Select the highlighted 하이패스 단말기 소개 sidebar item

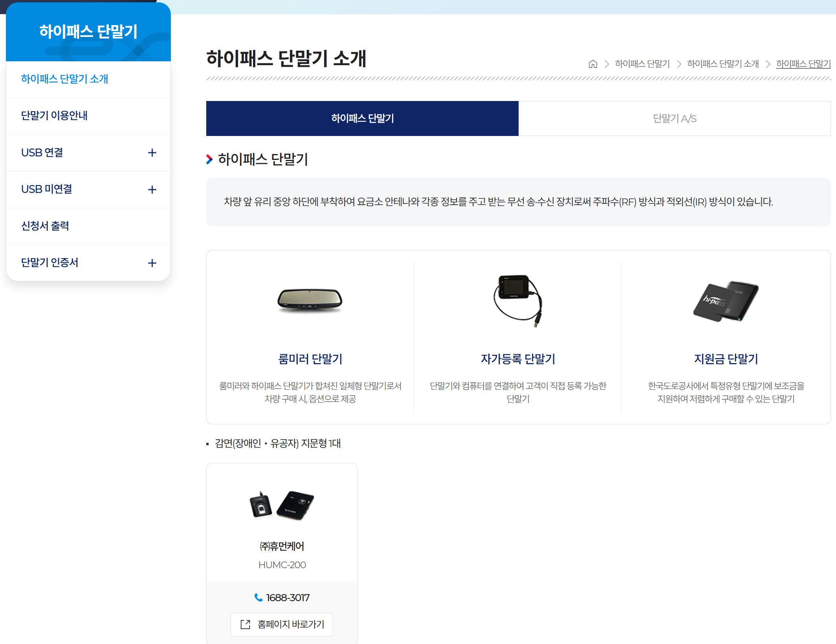click(65, 79)
